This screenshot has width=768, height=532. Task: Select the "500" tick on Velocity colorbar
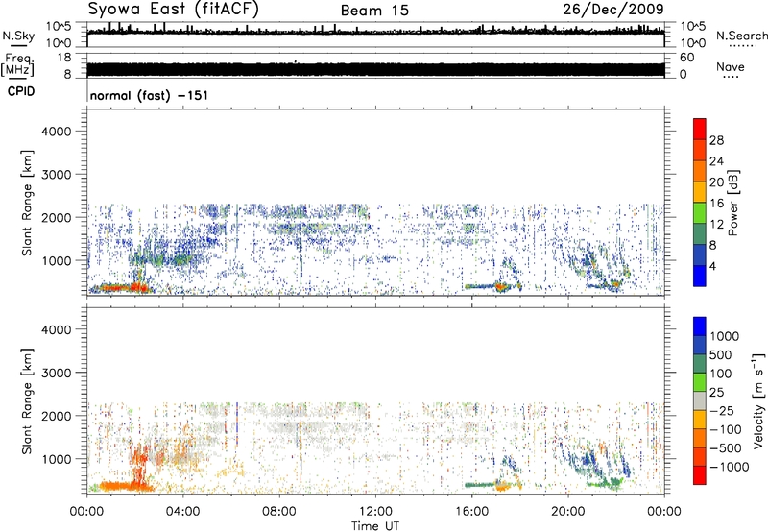click(x=721, y=355)
